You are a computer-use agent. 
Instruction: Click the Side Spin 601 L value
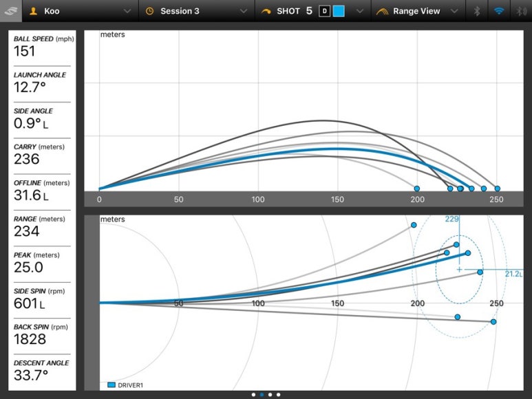click(29, 303)
